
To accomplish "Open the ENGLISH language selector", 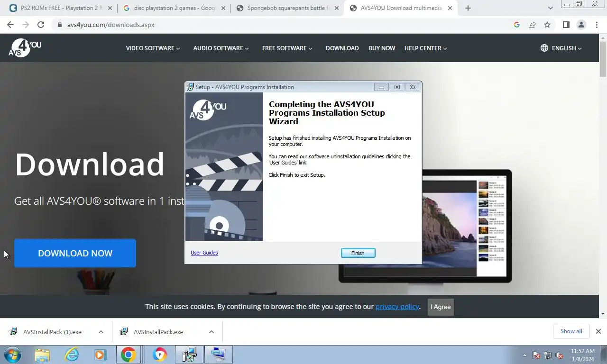I will tap(566, 48).
